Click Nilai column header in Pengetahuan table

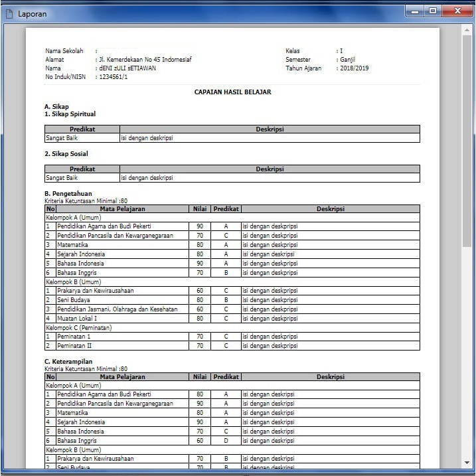coord(200,209)
